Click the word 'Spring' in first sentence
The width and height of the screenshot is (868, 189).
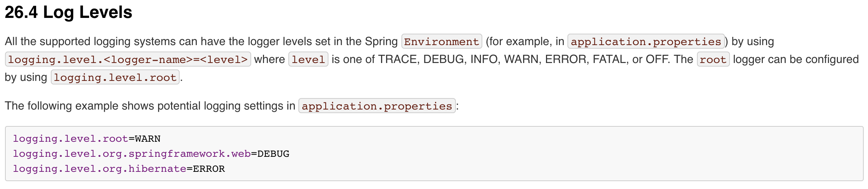(x=381, y=42)
